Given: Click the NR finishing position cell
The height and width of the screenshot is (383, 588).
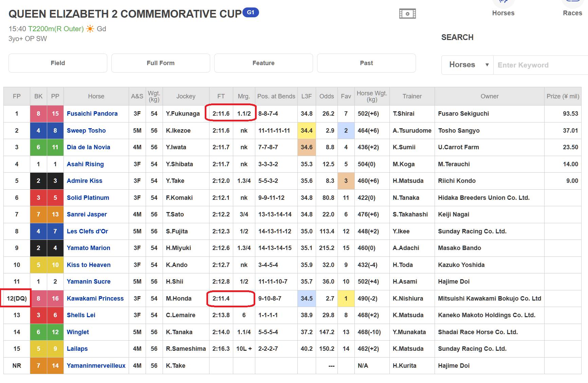Looking at the screenshot, I should (x=17, y=366).
